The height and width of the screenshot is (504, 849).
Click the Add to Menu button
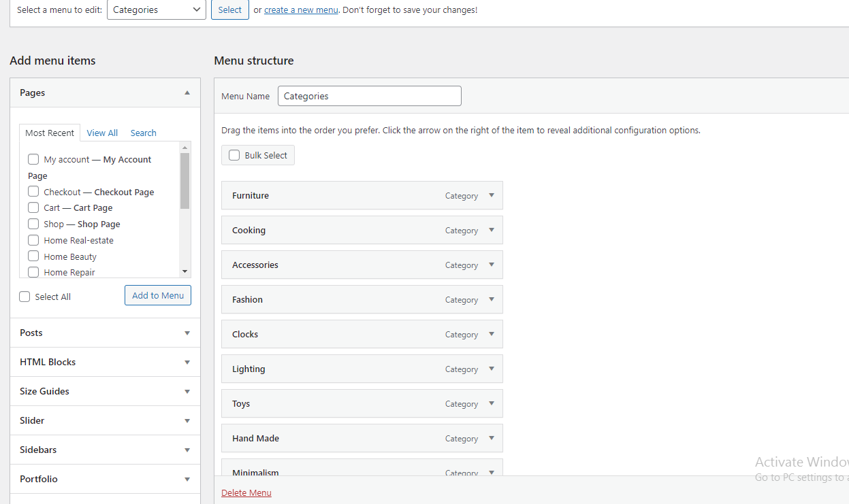point(158,295)
